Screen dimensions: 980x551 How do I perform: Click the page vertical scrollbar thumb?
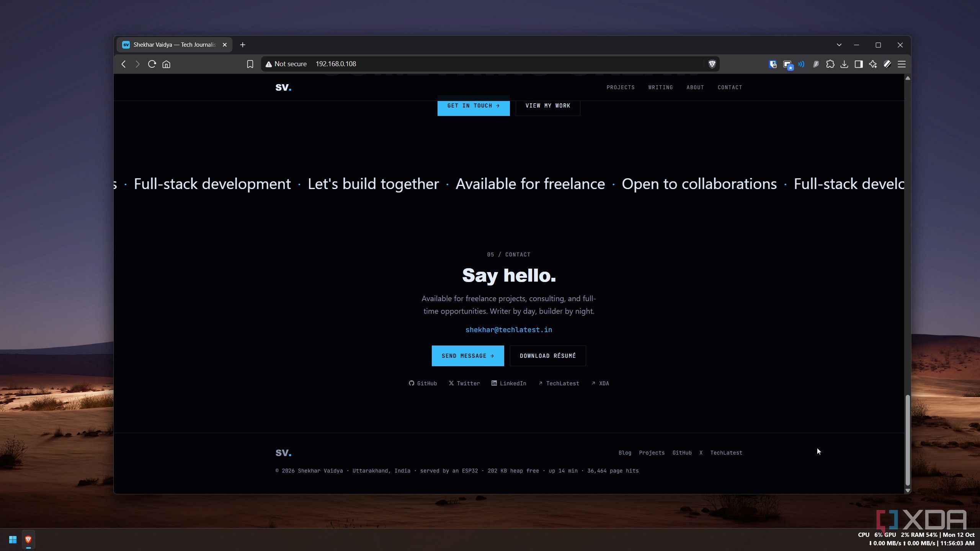907,440
